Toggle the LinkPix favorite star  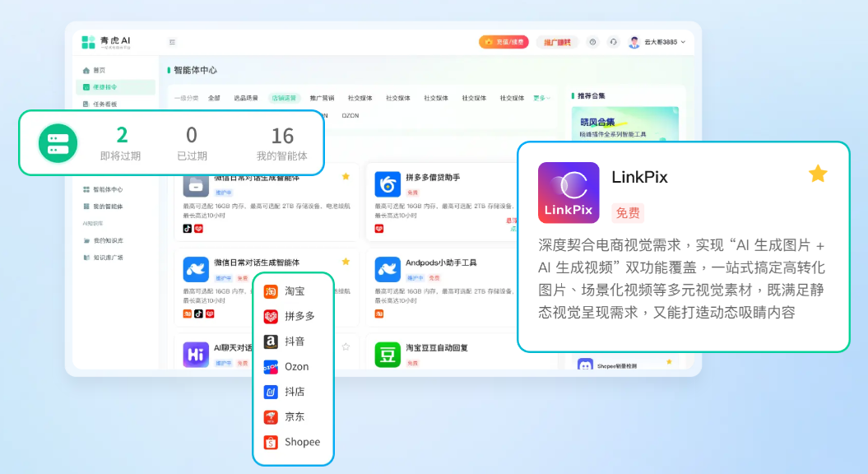pyautogui.click(x=817, y=174)
